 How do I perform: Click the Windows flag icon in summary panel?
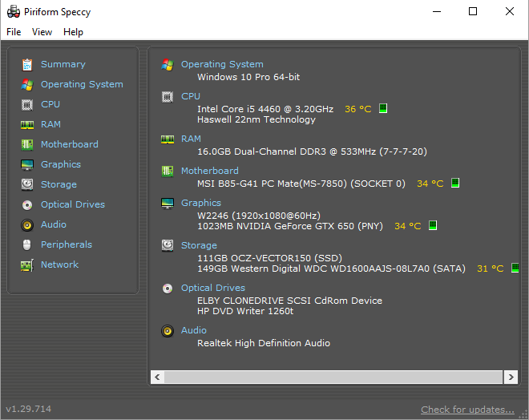click(x=168, y=64)
